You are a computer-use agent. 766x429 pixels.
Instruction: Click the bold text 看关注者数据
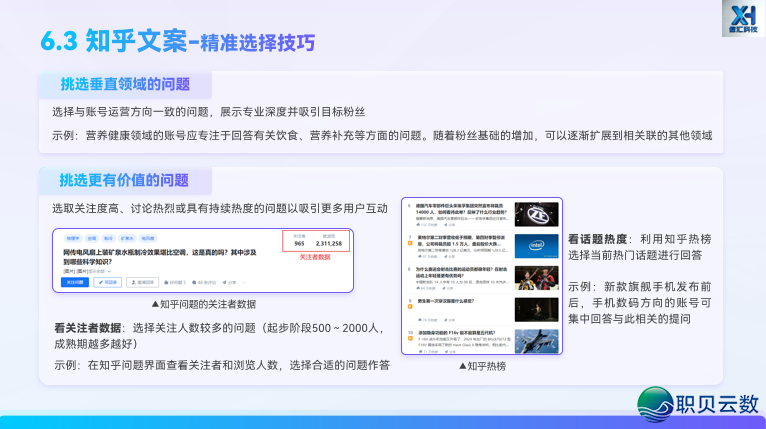[x=87, y=328]
